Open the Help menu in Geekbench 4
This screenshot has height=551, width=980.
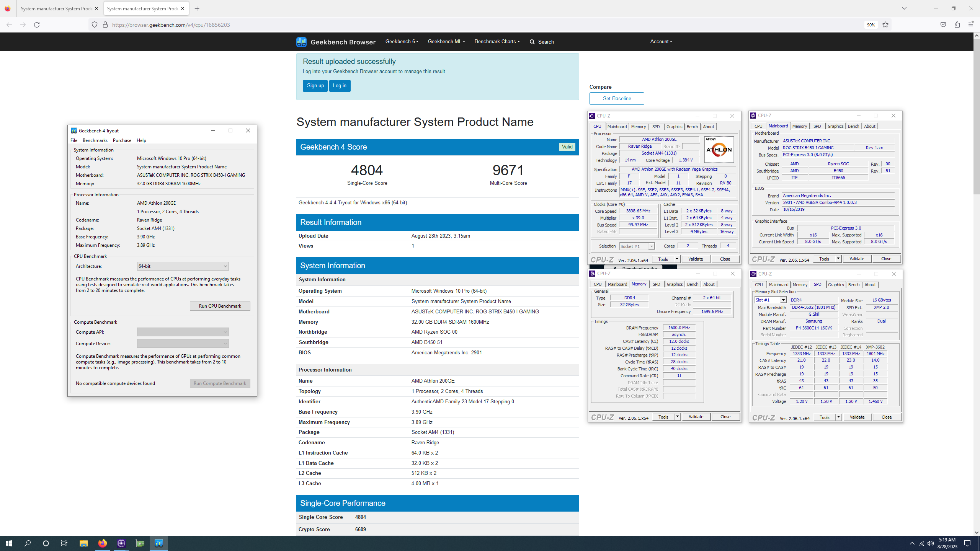point(141,140)
